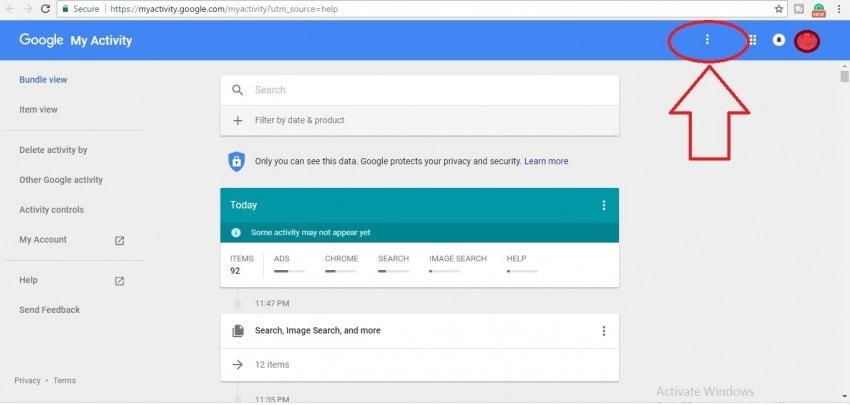Switch to Bundle view
This screenshot has width=850, height=405.
coord(43,80)
